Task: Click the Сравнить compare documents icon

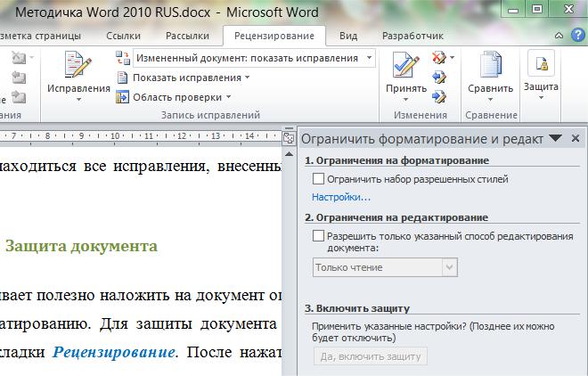Action: click(491, 64)
